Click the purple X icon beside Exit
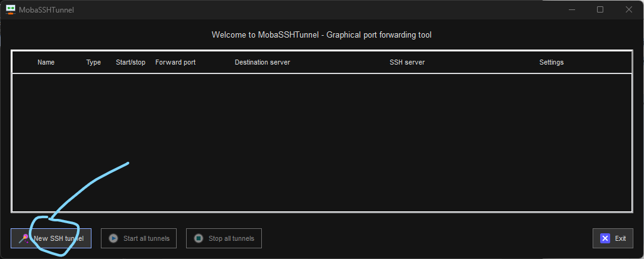Screen dimensions: 644x259 coord(605,238)
